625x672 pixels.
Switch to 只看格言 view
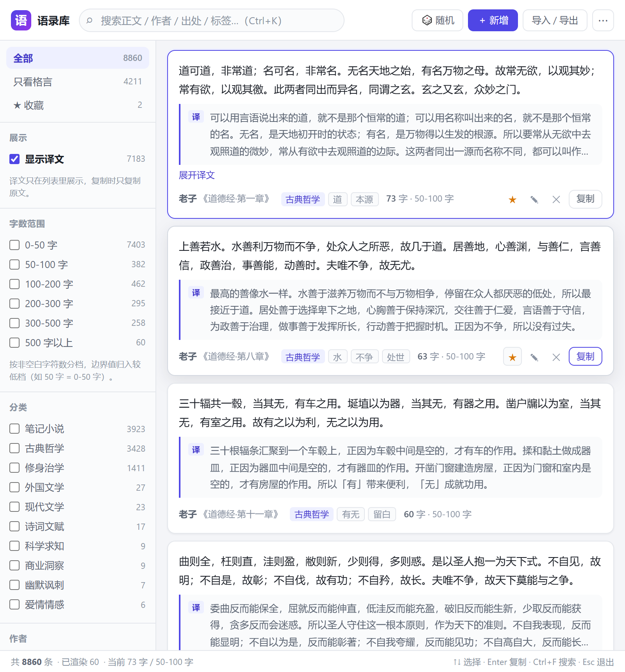[78, 81]
